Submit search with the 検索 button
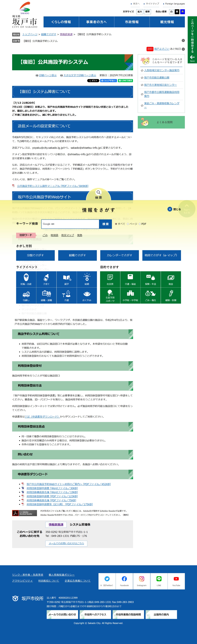The width and height of the screenshot is (197, 644). pos(105,224)
